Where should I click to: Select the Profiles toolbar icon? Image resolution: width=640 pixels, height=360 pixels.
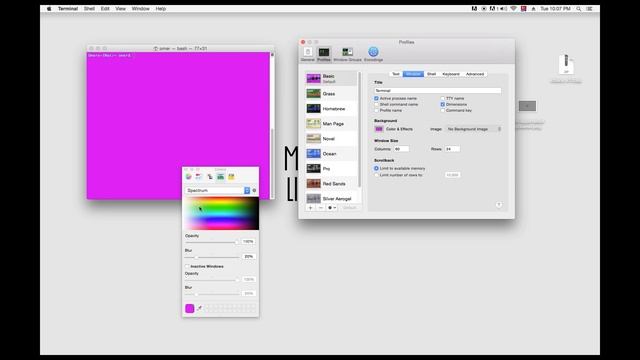click(x=324, y=54)
